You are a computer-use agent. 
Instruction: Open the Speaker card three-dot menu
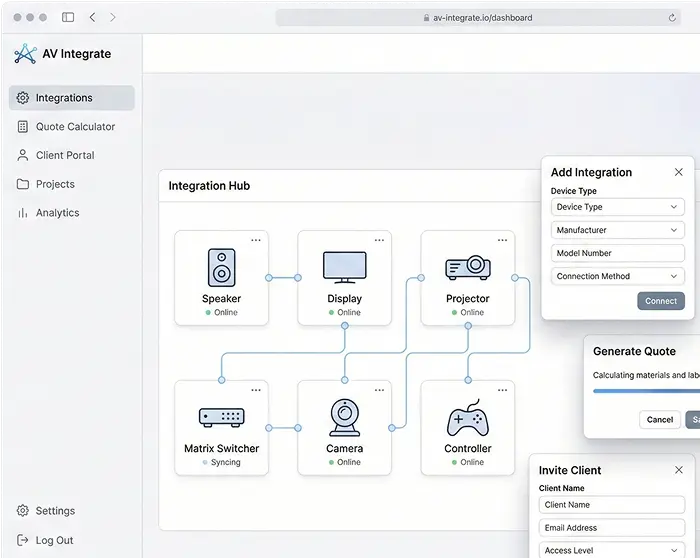pyautogui.click(x=256, y=240)
